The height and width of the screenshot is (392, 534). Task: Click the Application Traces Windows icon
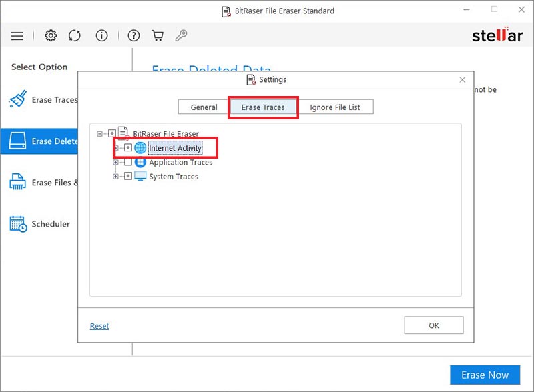[x=140, y=162]
